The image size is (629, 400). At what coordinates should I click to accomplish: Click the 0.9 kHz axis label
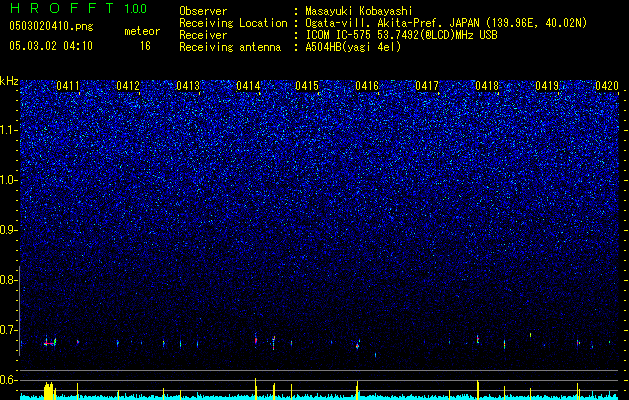click(8, 230)
